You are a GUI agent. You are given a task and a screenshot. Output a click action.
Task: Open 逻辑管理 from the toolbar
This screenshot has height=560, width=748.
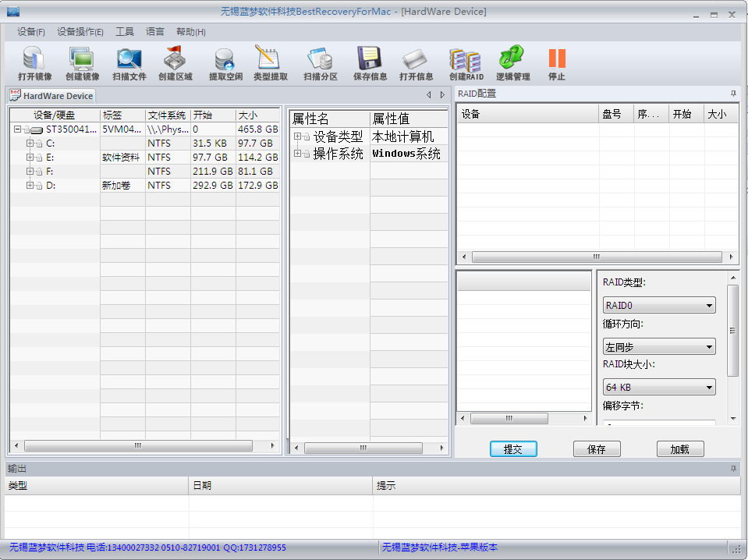(x=512, y=59)
